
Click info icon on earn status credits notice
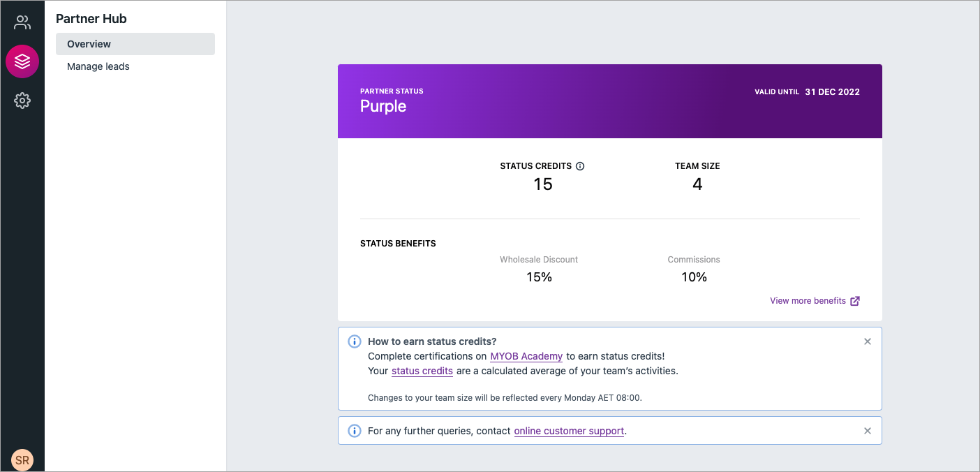pos(355,341)
